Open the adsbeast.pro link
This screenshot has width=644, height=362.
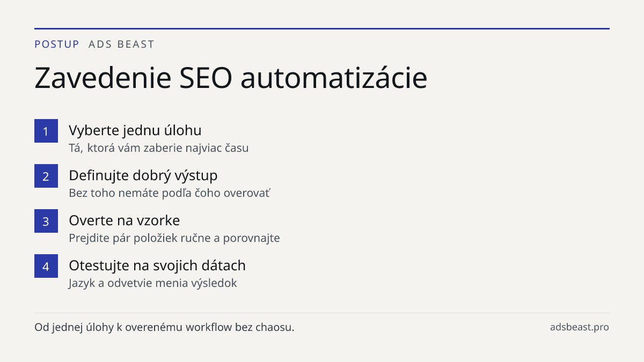580,327
